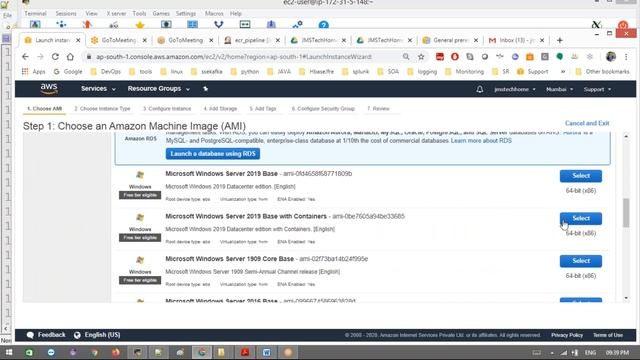
Task: Open the Mumbai region dropdown
Action: pyautogui.click(x=559, y=89)
